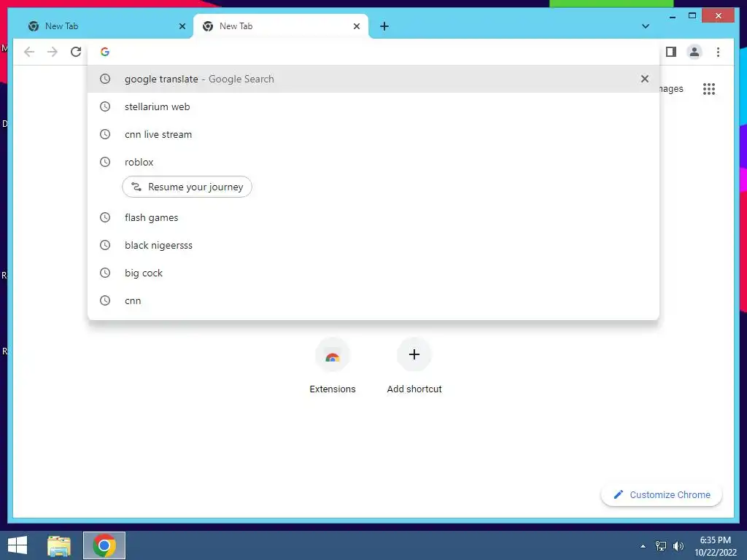This screenshot has width=747, height=560.
Task: Maximize the Chrome window
Action: (692, 16)
